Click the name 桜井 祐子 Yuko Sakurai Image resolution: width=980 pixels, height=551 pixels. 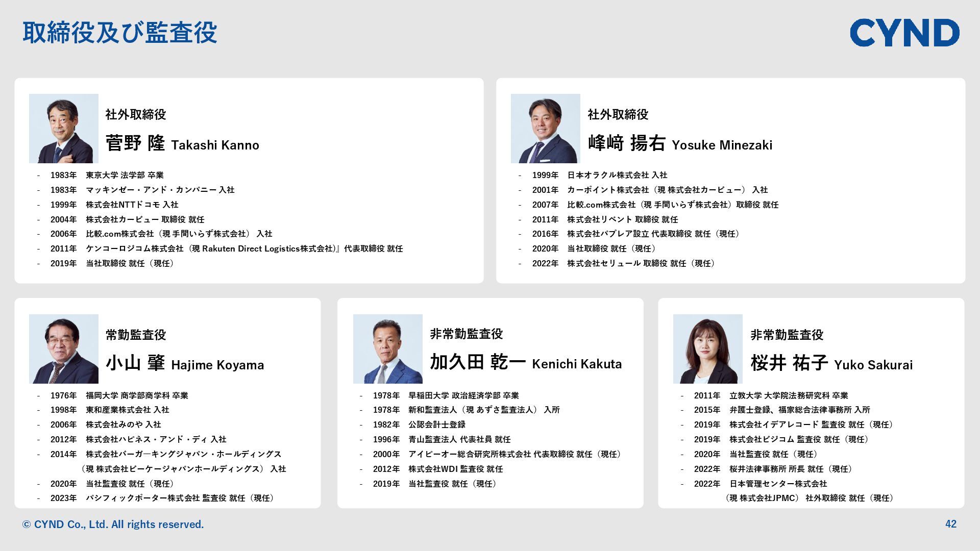831,363
